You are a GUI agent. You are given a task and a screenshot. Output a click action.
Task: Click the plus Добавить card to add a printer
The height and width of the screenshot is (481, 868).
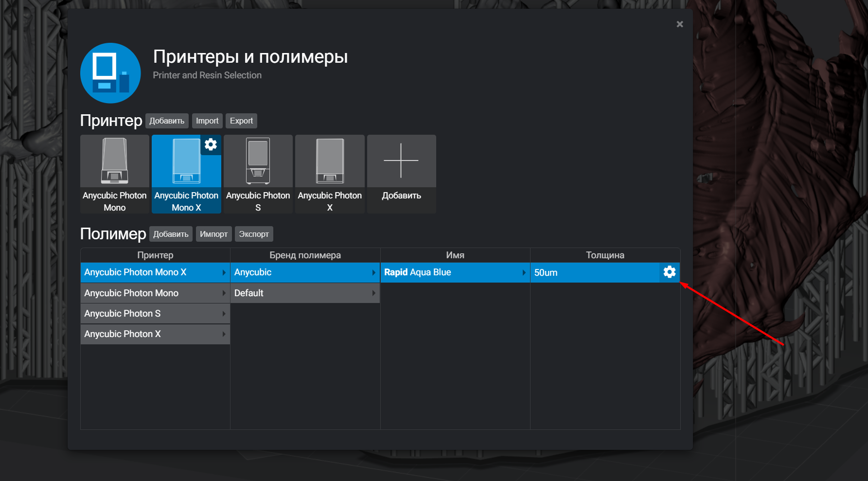(401, 174)
